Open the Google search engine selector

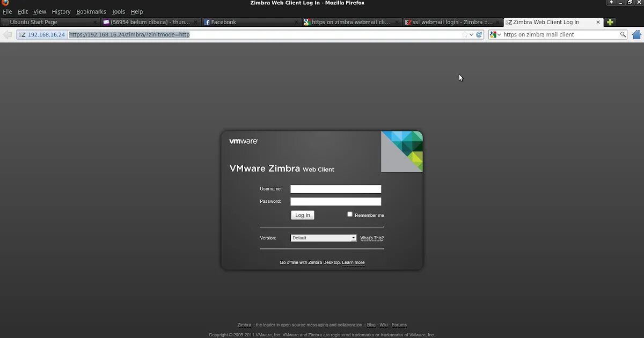tap(495, 34)
